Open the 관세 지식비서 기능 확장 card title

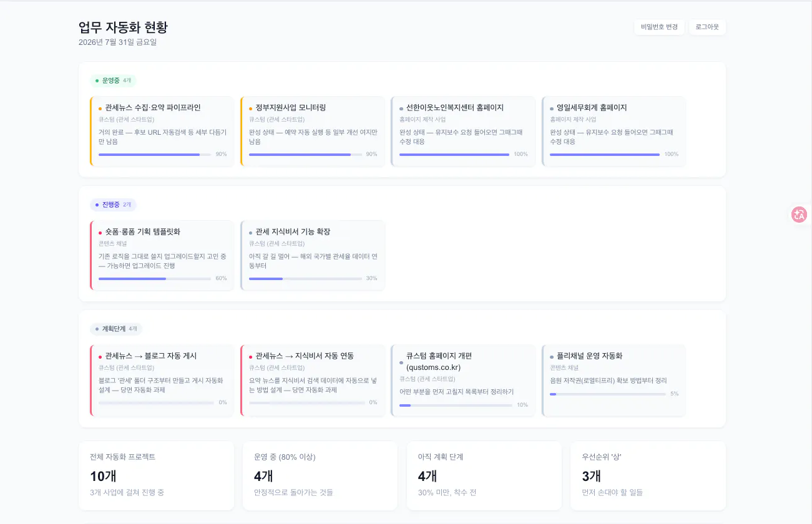pos(293,231)
